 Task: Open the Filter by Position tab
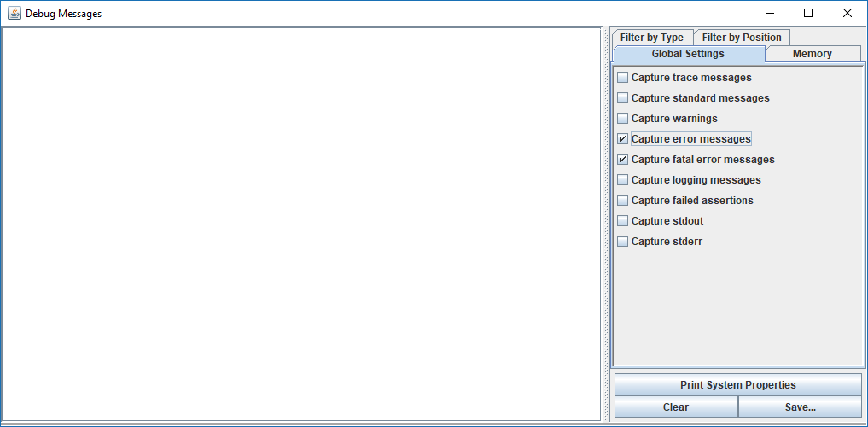click(741, 38)
